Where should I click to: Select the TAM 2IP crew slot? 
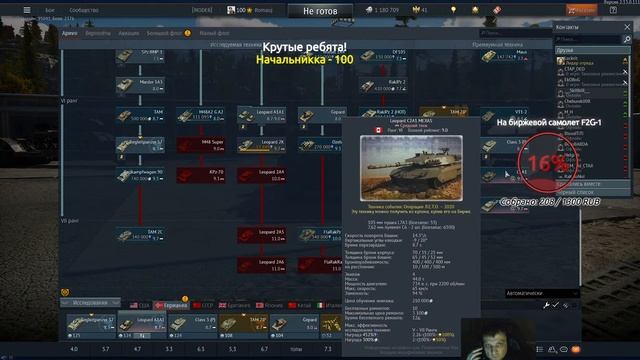pos(243,327)
